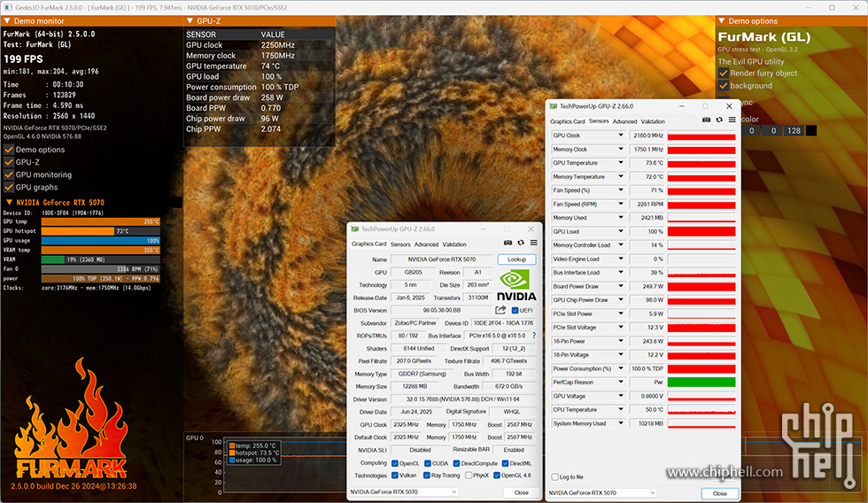Close the GPU-Z Graphics Card window via X
The height and width of the screenshot is (503, 868).
(531, 229)
